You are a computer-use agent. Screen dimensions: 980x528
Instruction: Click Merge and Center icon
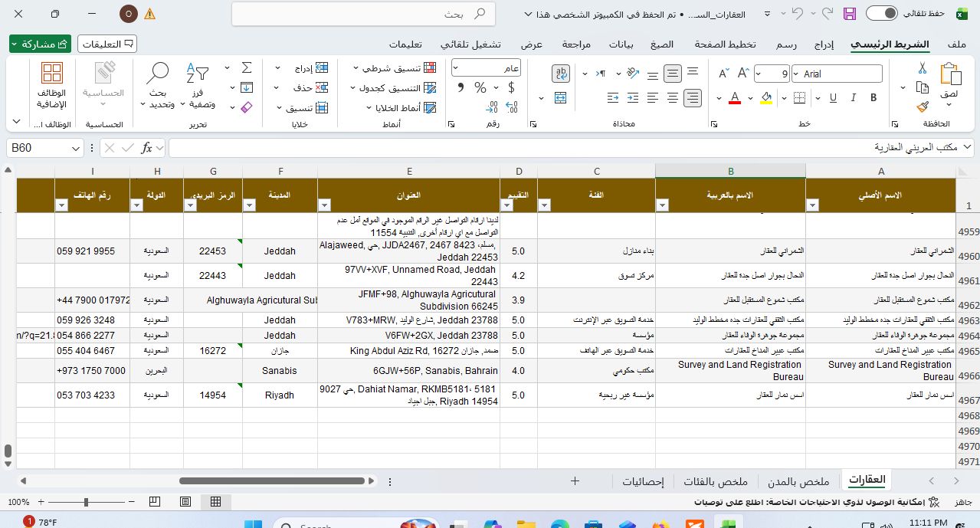tap(561, 97)
